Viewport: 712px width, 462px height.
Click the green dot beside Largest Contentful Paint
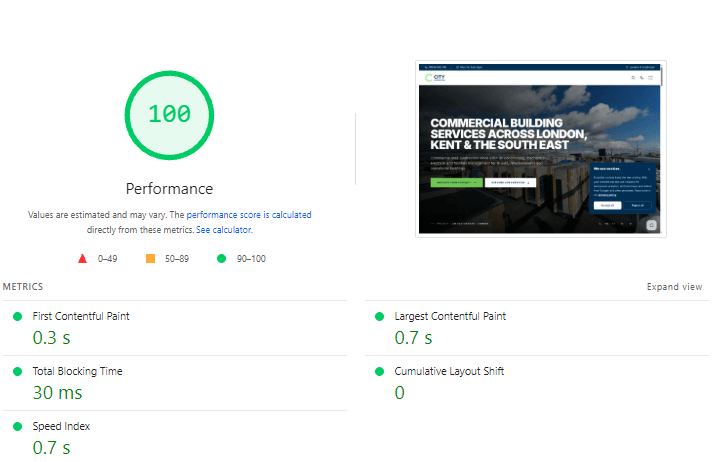(x=380, y=317)
